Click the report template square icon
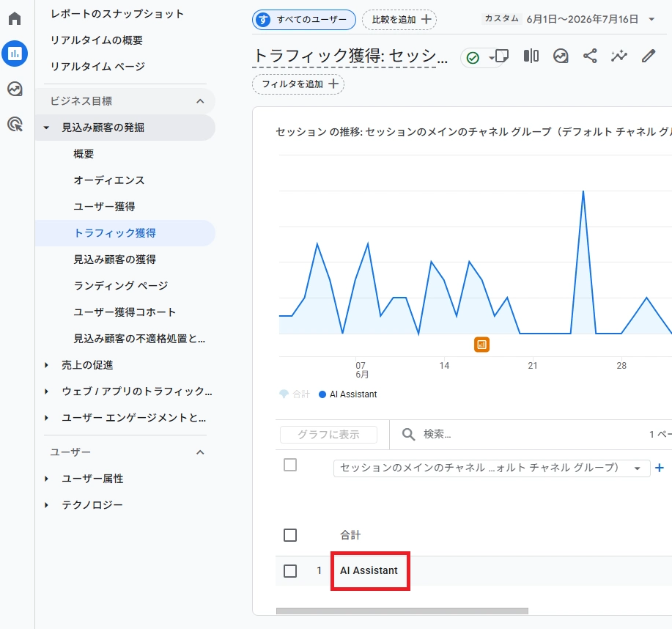The width and height of the screenshot is (672, 629). 501,56
